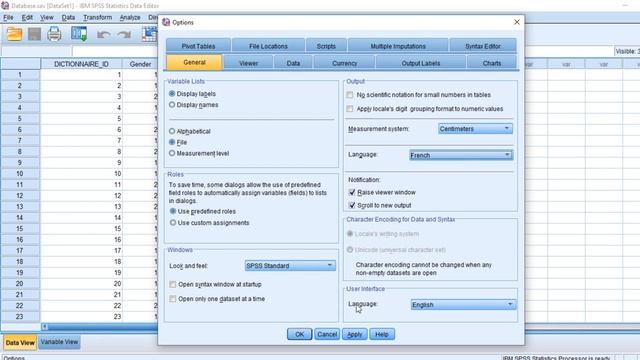Click the Open data document folder icon
Image resolution: width=640 pixels, height=360 pixels.
(14, 34)
